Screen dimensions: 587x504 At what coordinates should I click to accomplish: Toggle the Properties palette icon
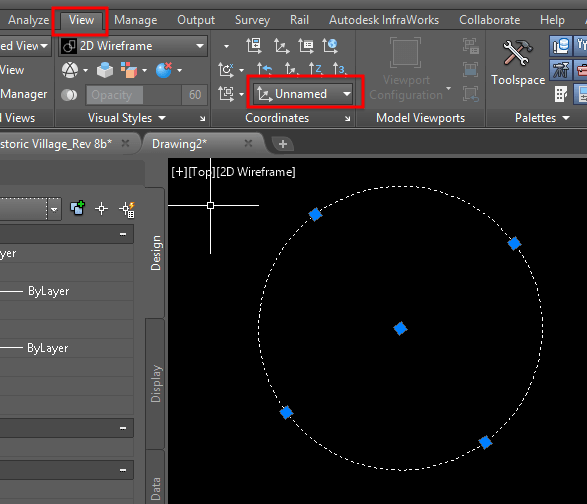point(581,94)
